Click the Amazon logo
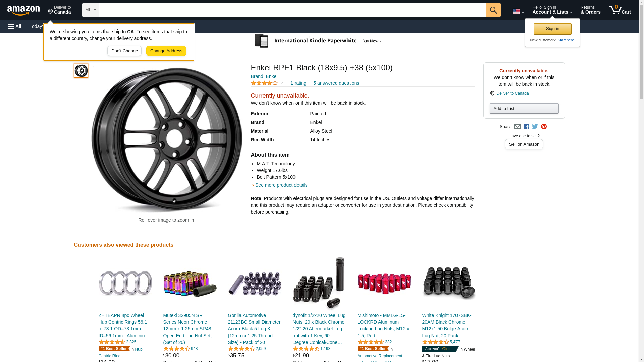644x362 pixels. (23, 10)
